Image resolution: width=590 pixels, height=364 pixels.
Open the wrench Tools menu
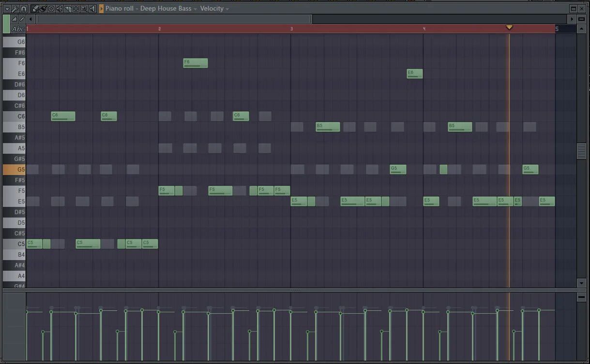pos(15,9)
